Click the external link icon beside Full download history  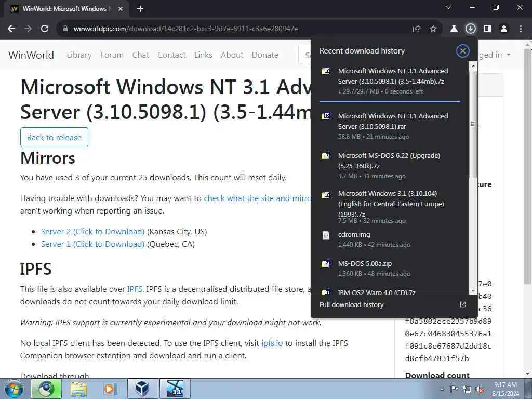pyautogui.click(x=463, y=304)
